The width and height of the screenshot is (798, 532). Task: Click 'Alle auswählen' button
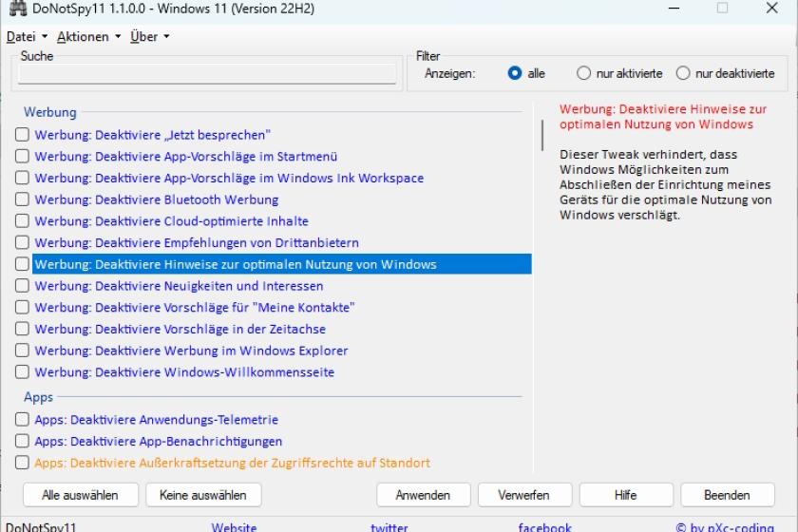click(81, 495)
